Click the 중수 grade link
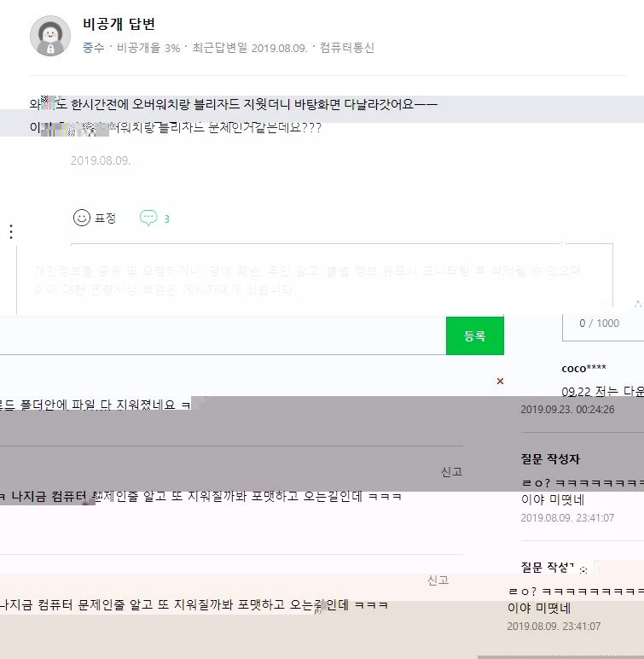This screenshot has width=644, height=659. tap(93, 48)
